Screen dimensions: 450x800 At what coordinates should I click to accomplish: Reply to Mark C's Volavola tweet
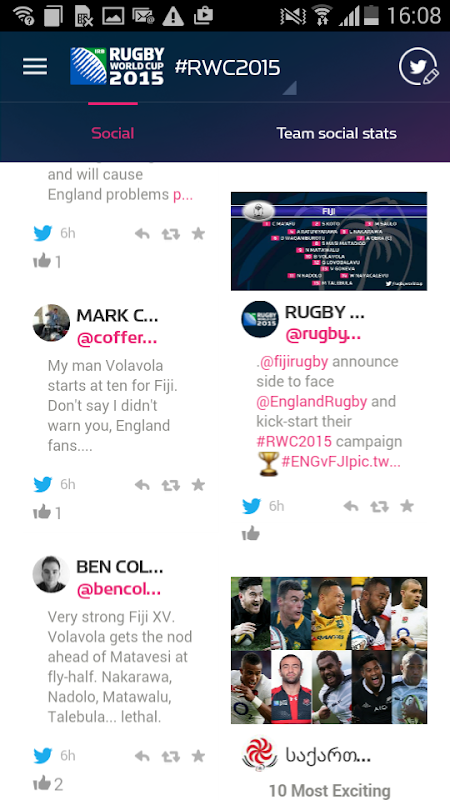[x=142, y=485]
